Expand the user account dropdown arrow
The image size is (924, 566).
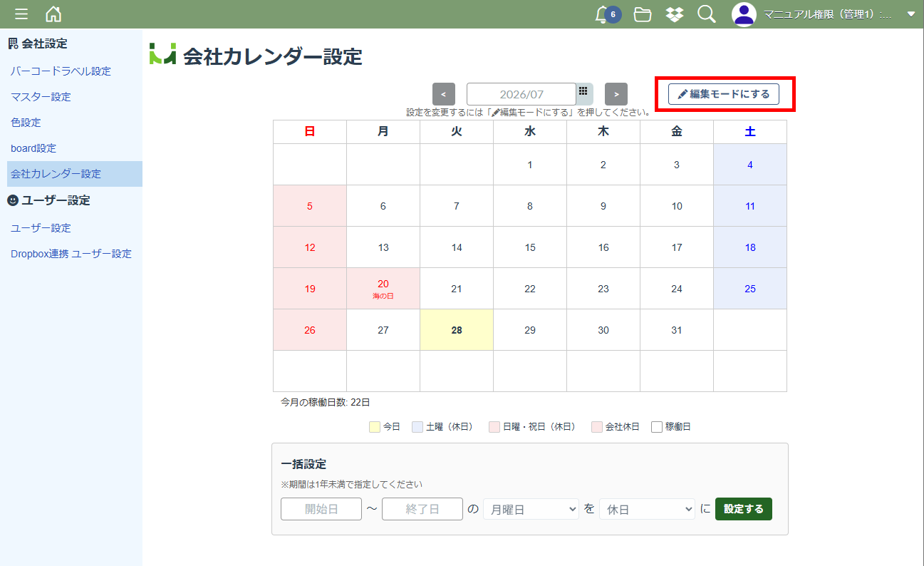910,14
